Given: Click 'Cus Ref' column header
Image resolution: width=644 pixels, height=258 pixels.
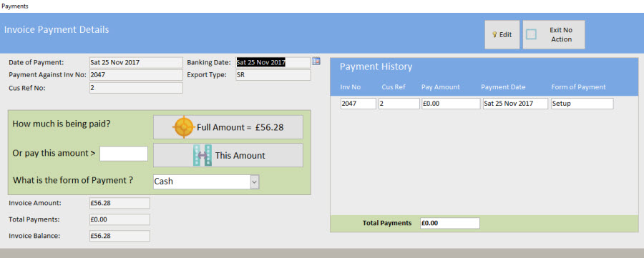Looking at the screenshot, I should (394, 87).
